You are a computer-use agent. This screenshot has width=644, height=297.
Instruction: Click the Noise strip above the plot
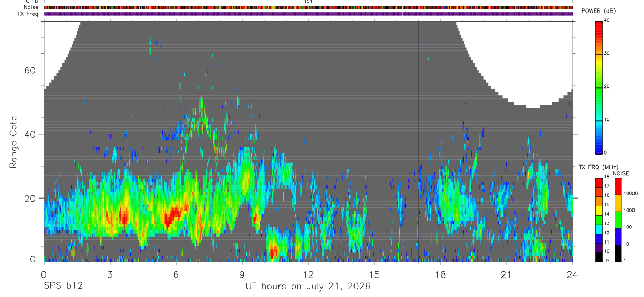click(308, 7)
